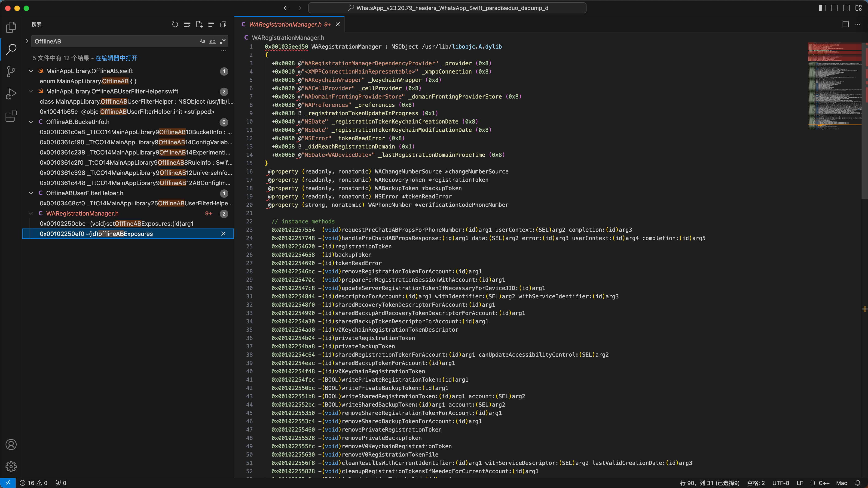868x488 pixels.
Task: Change indentation from Spaces: 2
Action: point(756,483)
